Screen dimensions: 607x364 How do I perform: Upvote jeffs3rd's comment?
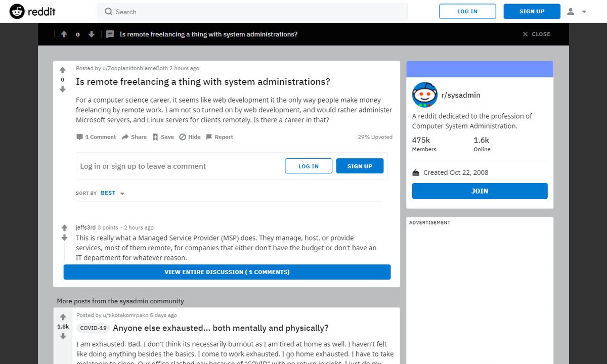tap(64, 228)
